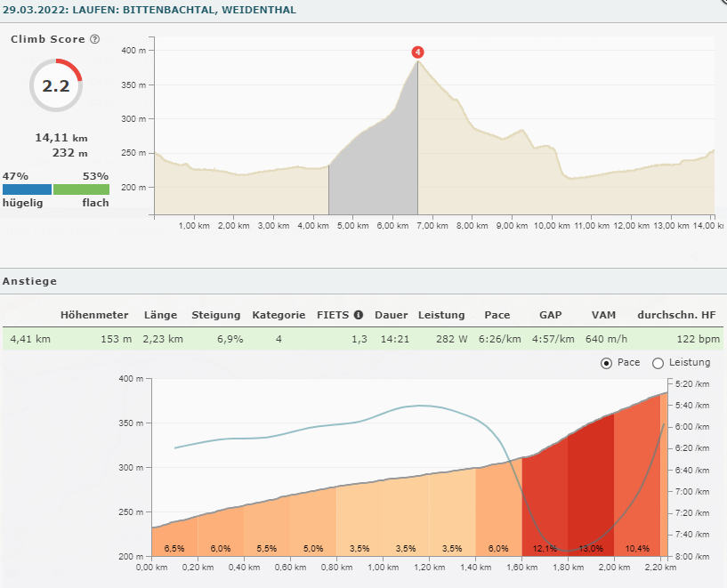Click the circular 2.2 climb score gauge
This screenshot has width=727, height=588.
tap(56, 85)
